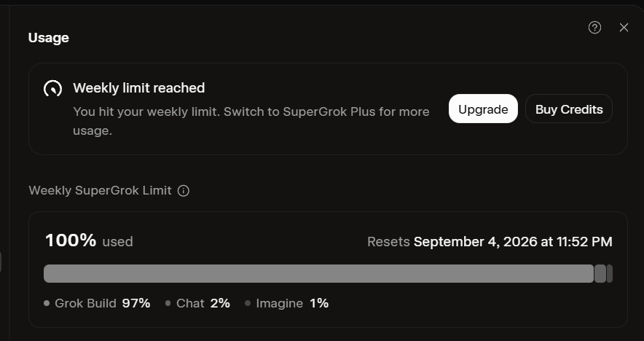Click the Grok Build segment of usage bar
The width and height of the screenshot is (644, 341).
click(x=318, y=274)
